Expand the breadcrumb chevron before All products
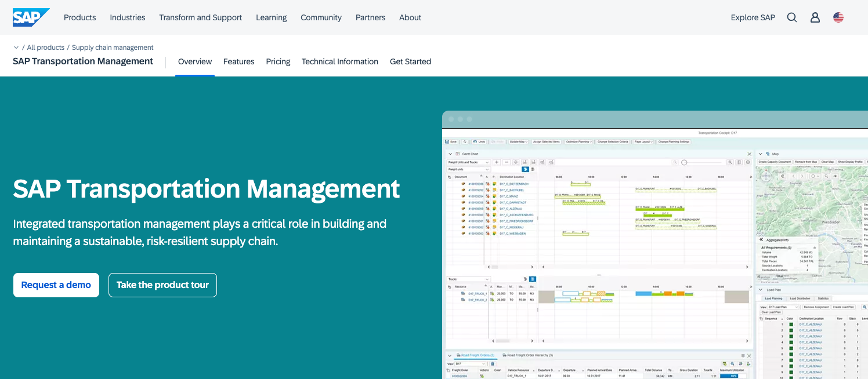 click(16, 48)
